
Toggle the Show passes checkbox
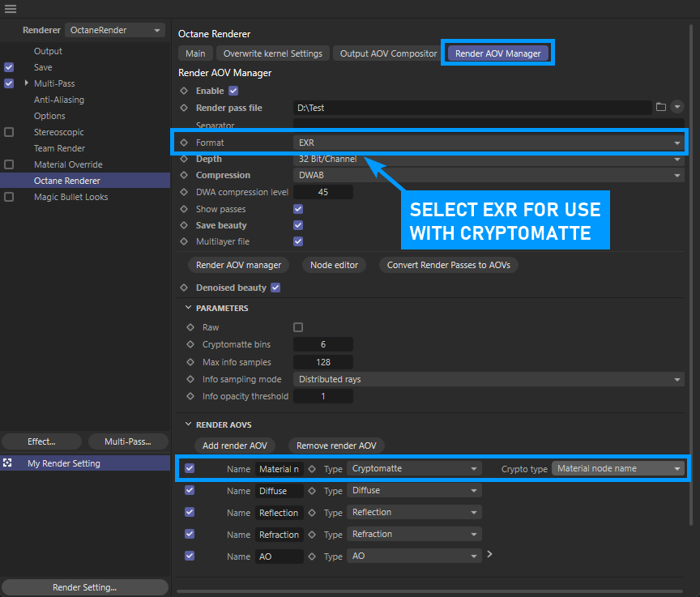pos(298,209)
